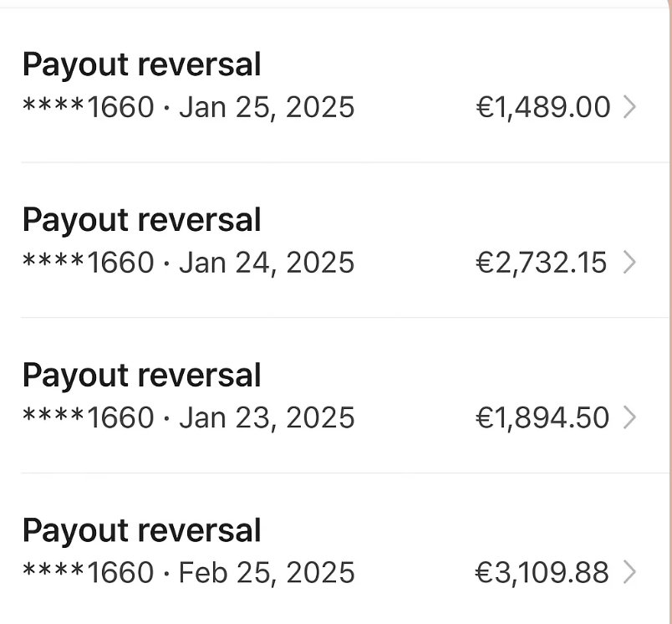
Task: Expand the €2,732.15 payout reversal chevron
Action: click(x=630, y=263)
